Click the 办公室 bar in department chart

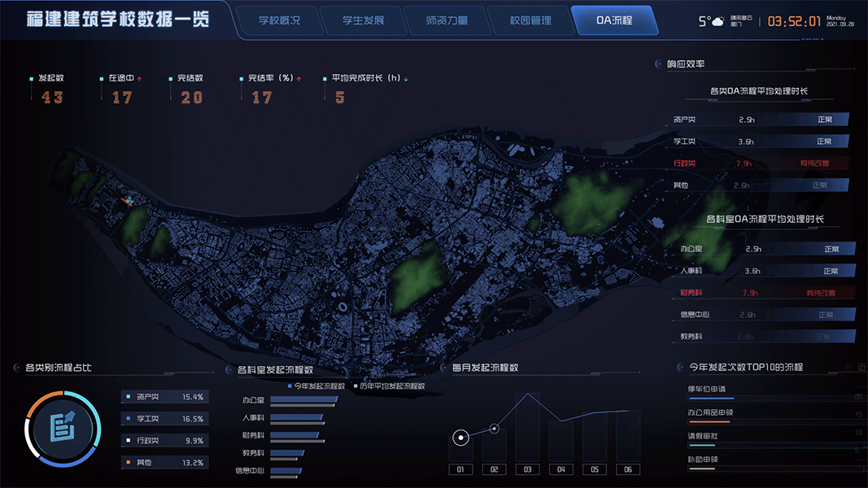[x=304, y=399]
